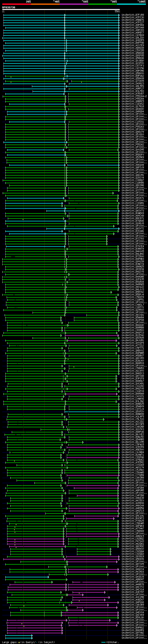Click the UniRef100_Q17R18 label
The image size is (148, 644).
[133, 107]
